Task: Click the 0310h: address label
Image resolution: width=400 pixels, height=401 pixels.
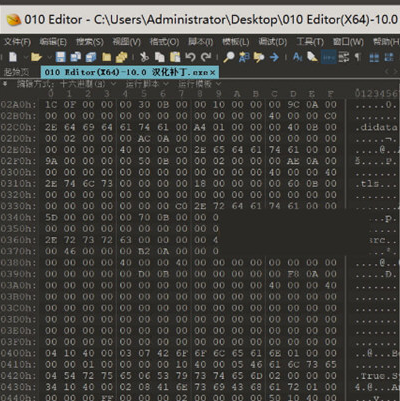Action: coord(18,184)
